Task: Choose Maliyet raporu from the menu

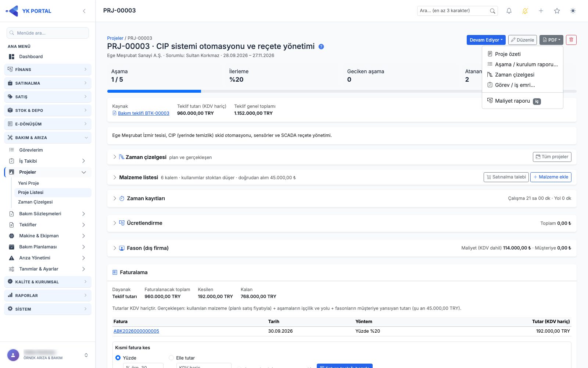Action: coord(522,101)
